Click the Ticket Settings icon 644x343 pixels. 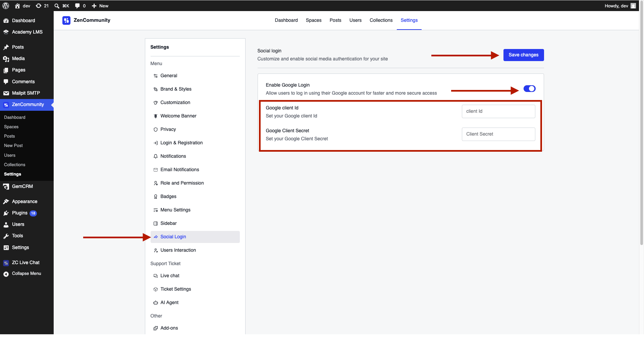click(x=156, y=289)
